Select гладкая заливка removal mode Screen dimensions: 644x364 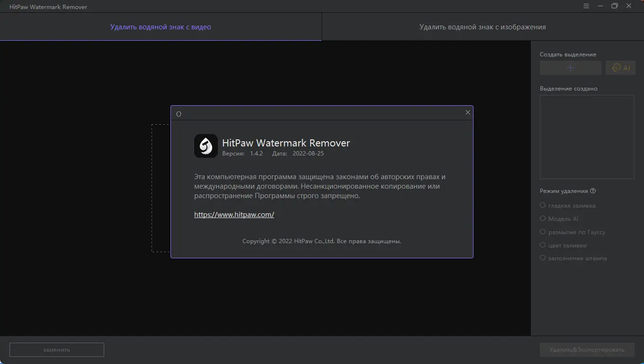coord(568,206)
